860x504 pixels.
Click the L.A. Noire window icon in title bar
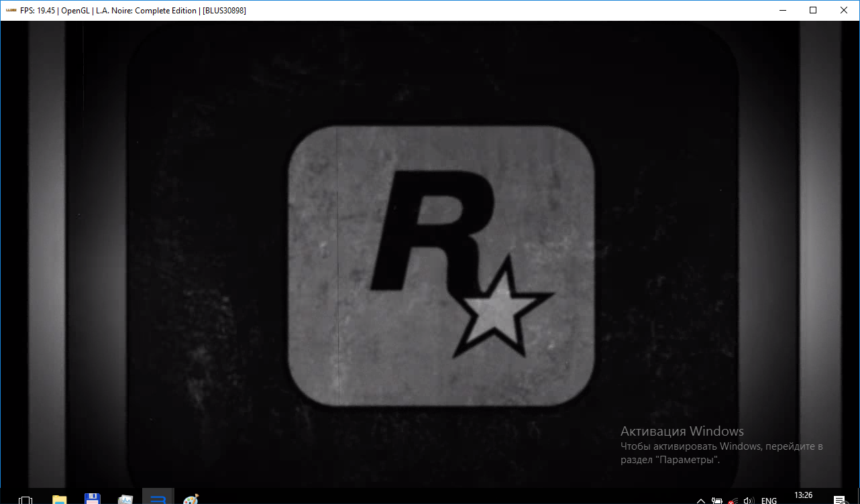pyautogui.click(x=10, y=10)
